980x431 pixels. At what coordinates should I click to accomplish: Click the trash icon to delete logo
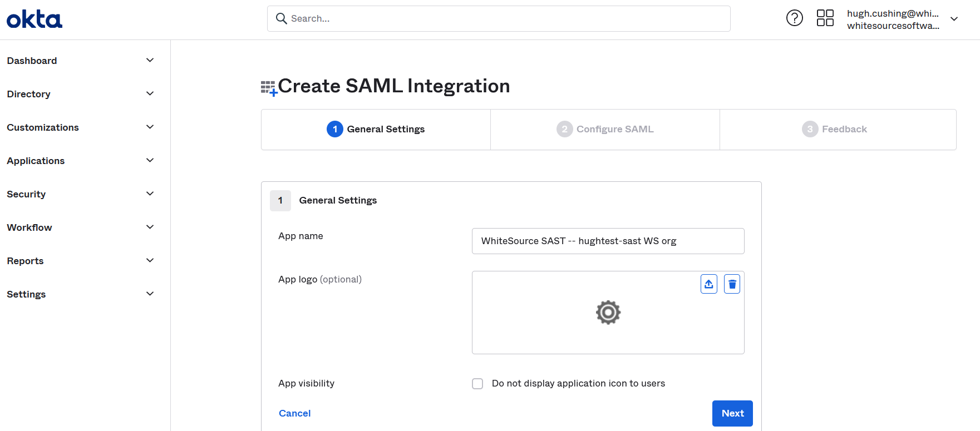(x=732, y=284)
